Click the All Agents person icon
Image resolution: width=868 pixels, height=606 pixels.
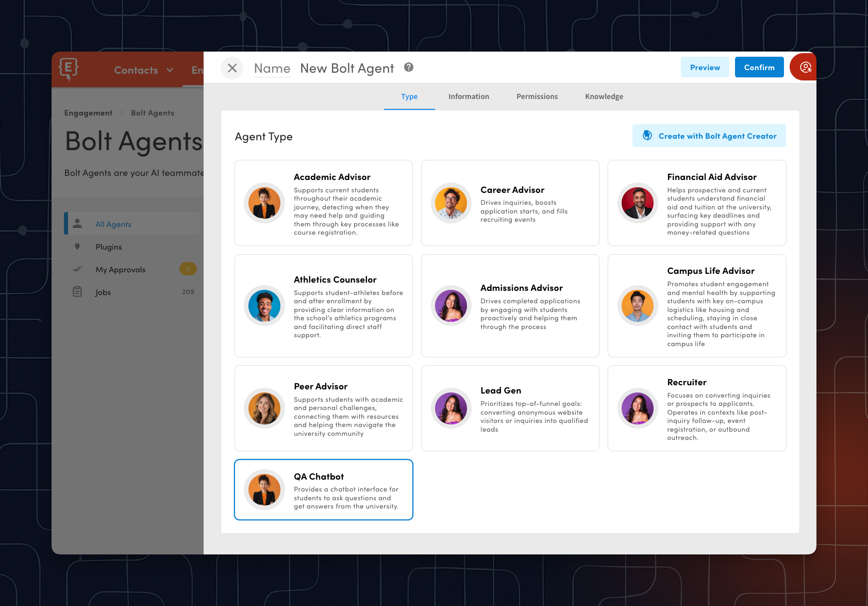(77, 223)
